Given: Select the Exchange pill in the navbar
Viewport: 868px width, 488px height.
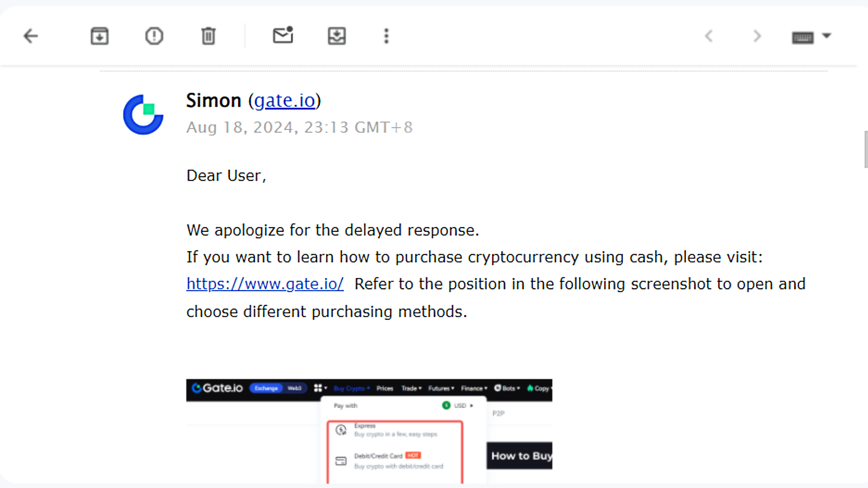Looking at the screenshot, I should point(266,388).
